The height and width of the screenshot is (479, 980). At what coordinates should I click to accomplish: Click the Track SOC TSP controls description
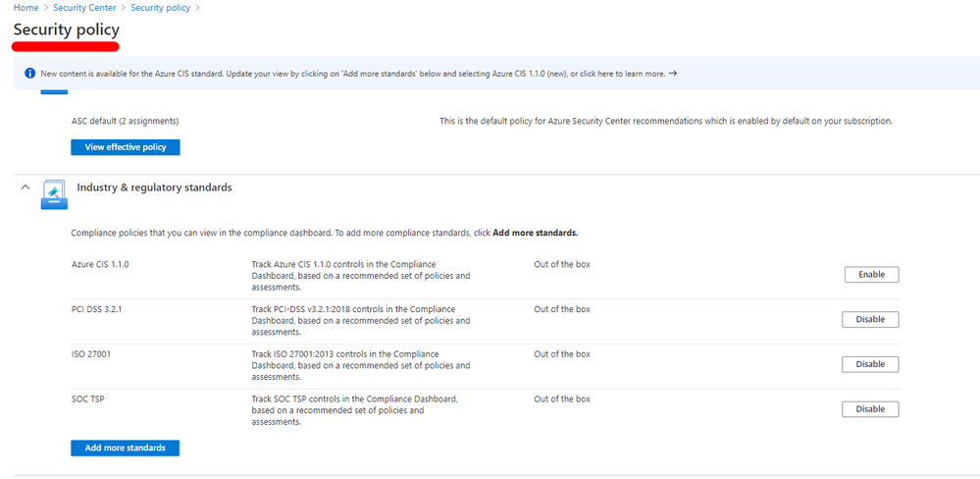pos(356,411)
